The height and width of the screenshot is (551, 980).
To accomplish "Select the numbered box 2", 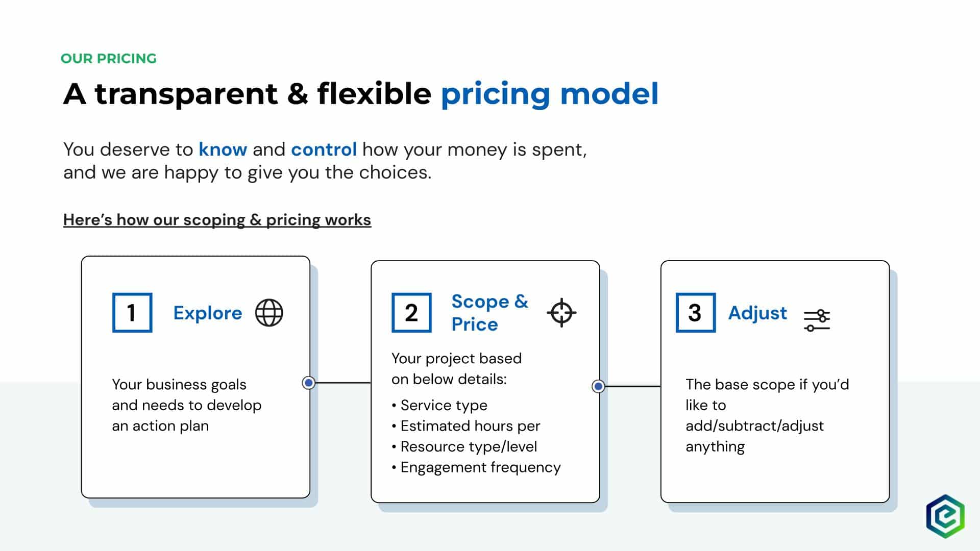I will coord(411,313).
